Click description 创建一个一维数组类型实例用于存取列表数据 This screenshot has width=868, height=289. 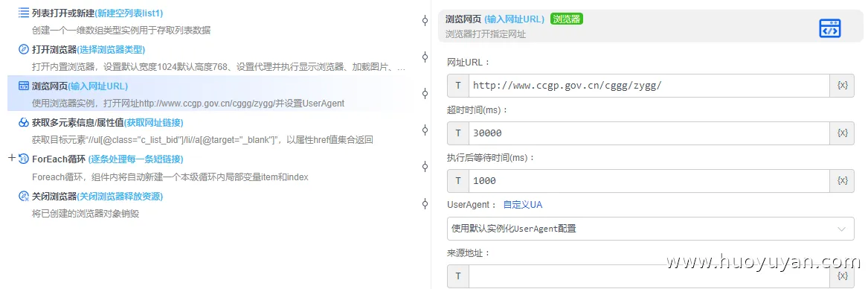[x=121, y=31]
